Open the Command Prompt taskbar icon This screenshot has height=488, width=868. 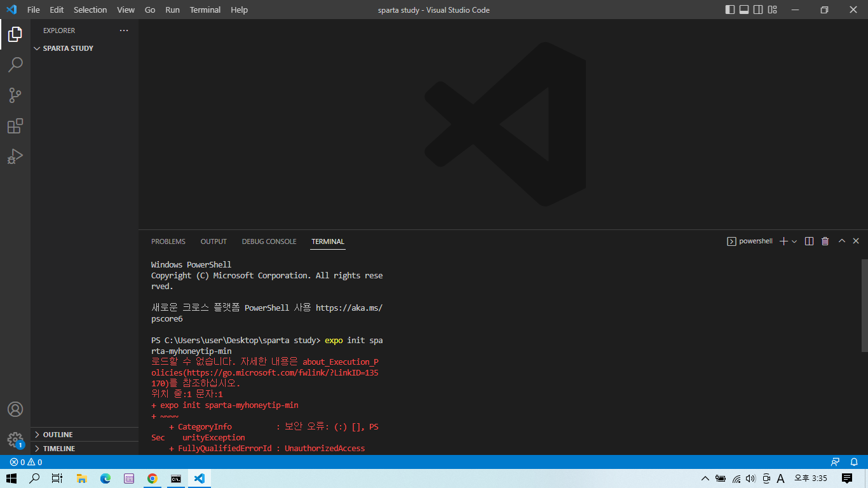click(176, 478)
